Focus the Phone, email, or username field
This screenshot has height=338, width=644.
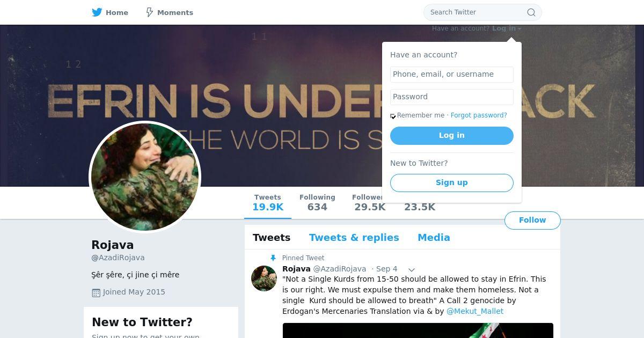pyautogui.click(x=452, y=75)
